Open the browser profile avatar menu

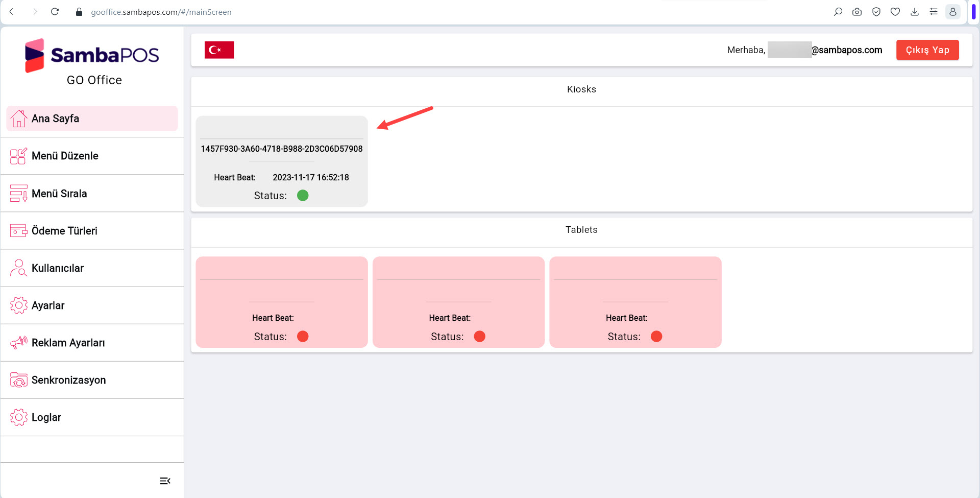pyautogui.click(x=953, y=11)
